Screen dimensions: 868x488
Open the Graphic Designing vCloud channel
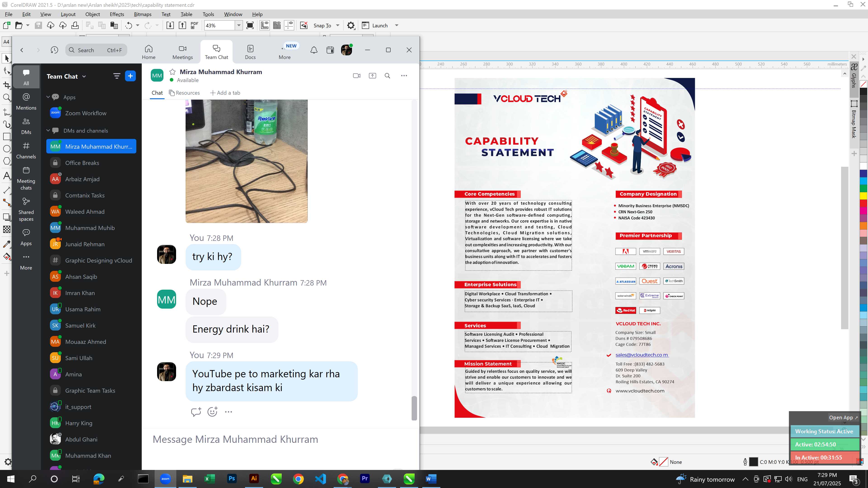[x=91, y=261]
